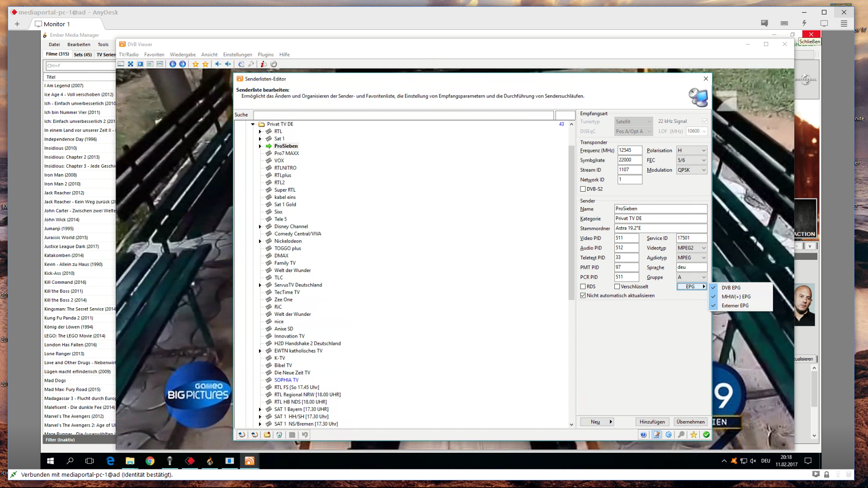This screenshot has width=868, height=488.
Task: Open the Videotyp dropdown
Action: [x=692, y=248]
